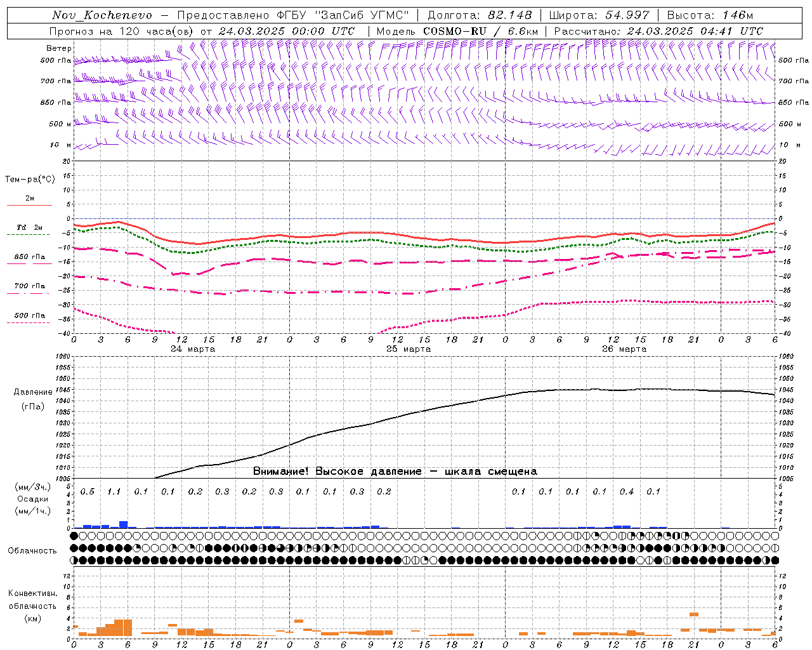This screenshot has height=650, width=812.
Task: Click the Td 2м legend entry
Action: (29, 227)
